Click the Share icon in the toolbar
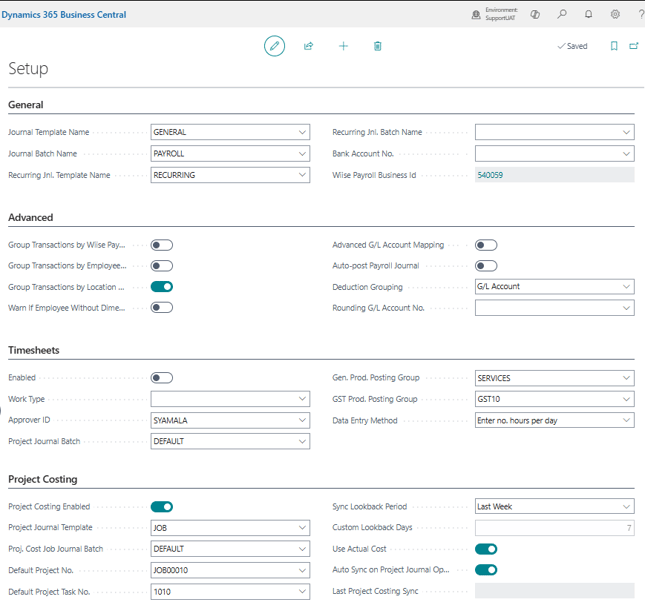The width and height of the screenshot is (645, 608). (x=309, y=46)
